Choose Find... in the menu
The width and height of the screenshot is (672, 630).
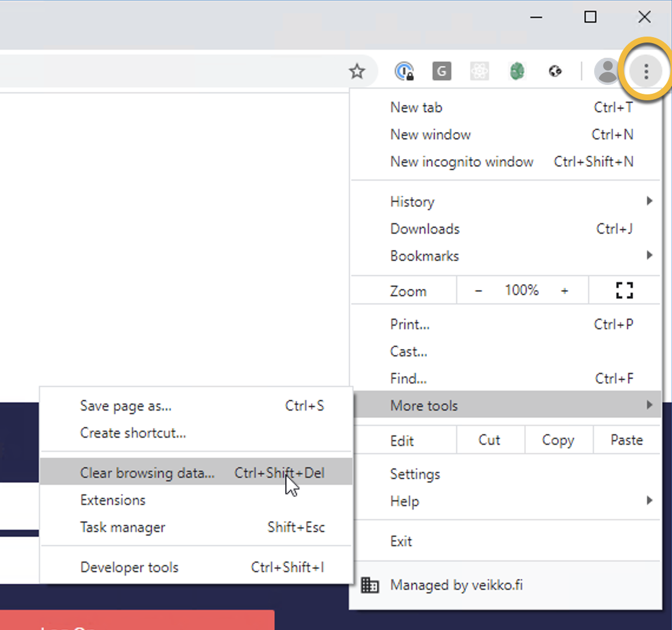coord(506,378)
